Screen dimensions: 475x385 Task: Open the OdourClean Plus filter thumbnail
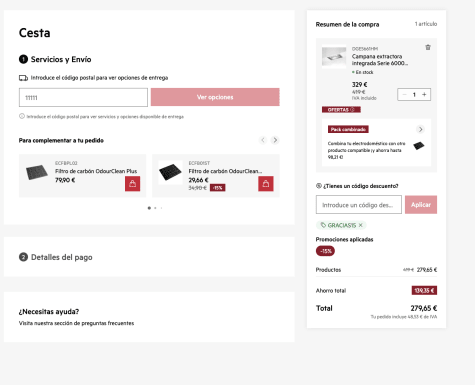click(x=37, y=172)
